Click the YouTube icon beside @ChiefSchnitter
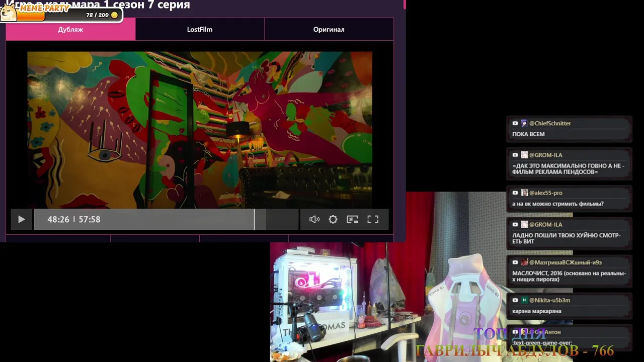This screenshot has height=362, width=644. 515,123
